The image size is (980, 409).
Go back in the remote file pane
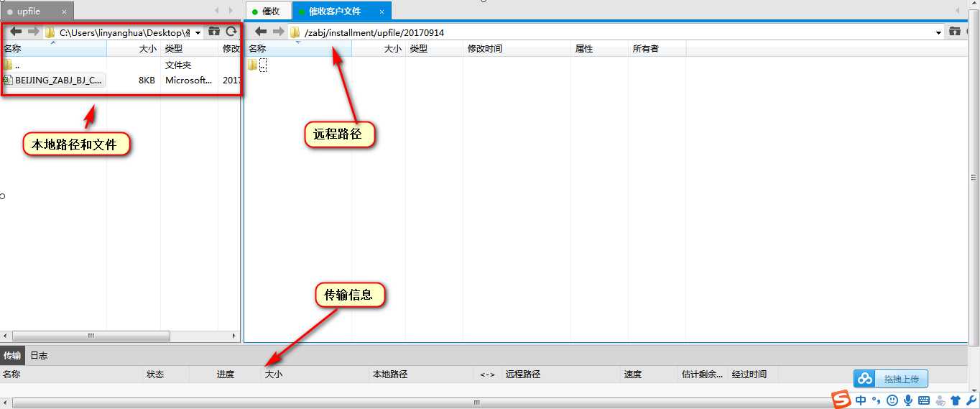coord(262,32)
